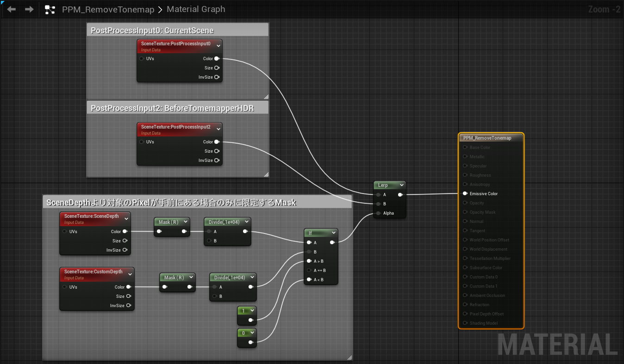Select the SceneDepth Mask comment title bar
The image size is (624, 364).
point(197,203)
